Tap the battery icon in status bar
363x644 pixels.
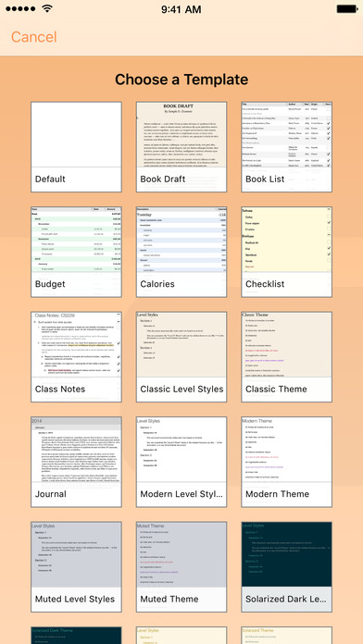pos(347,8)
